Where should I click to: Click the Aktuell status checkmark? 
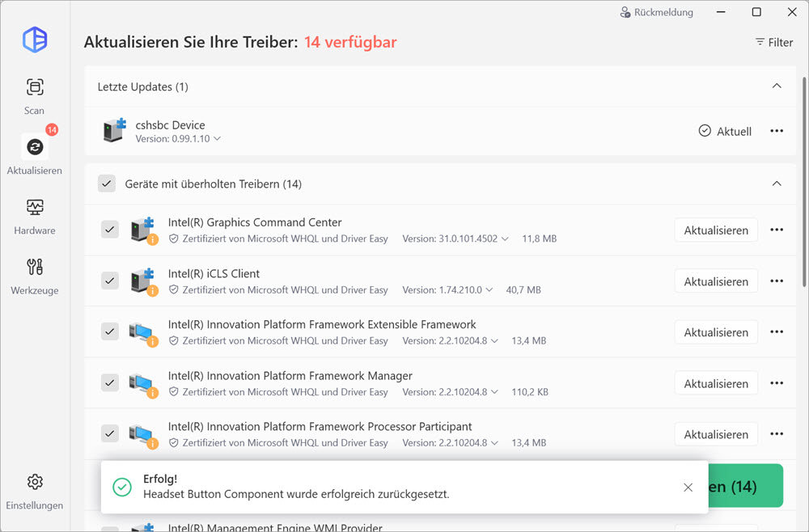(x=705, y=131)
